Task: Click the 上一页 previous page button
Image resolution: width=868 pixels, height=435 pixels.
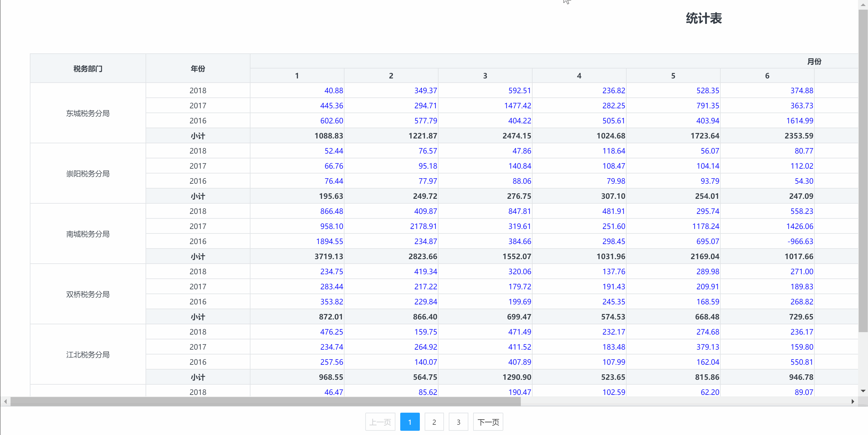Action: 380,422
